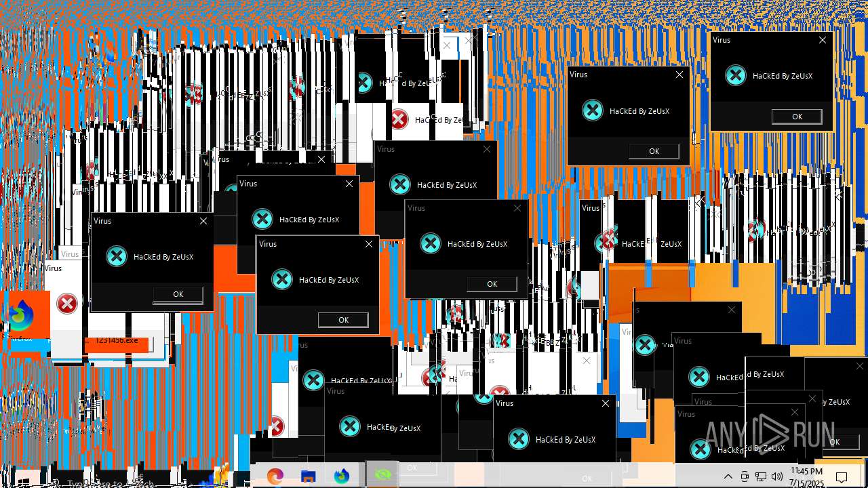Click the cyan error icon in the dialog above 1231456.exe
The width and height of the screenshot is (868, 488).
(x=117, y=256)
